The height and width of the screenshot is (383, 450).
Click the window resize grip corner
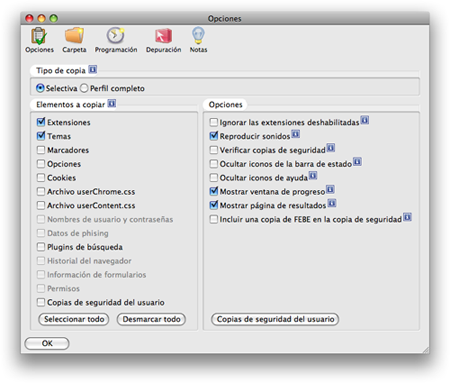[x=426, y=350]
